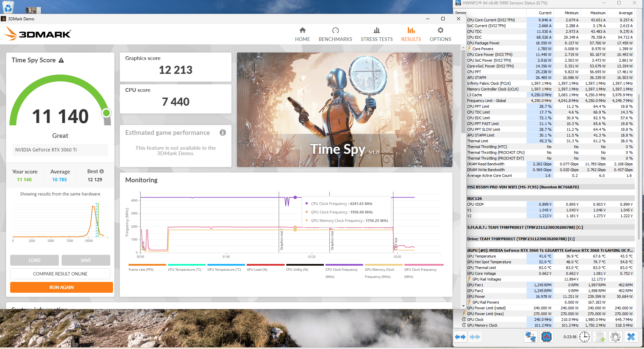The image size is (644, 349).
Task: Select the GPU Temperature sensor row
Action: 550,256
